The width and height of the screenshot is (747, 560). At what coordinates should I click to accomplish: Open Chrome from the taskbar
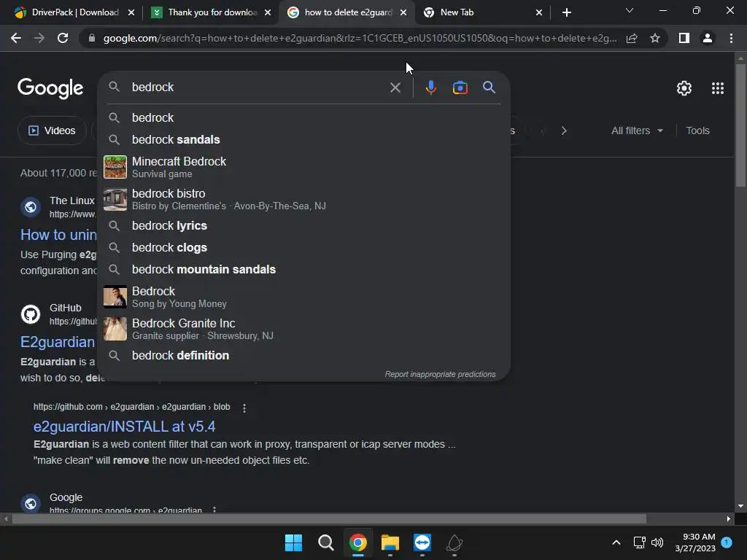point(357,542)
